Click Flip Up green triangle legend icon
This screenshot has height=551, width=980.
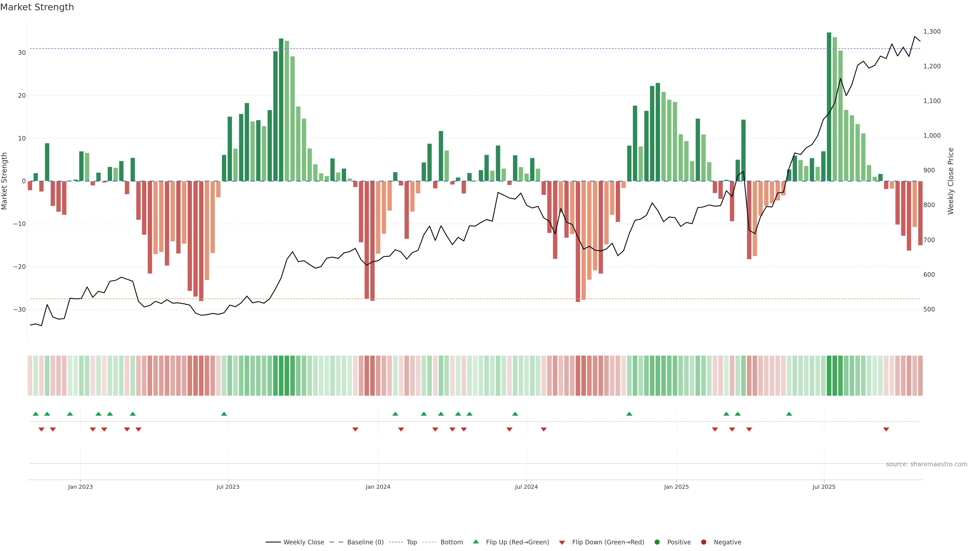point(475,542)
